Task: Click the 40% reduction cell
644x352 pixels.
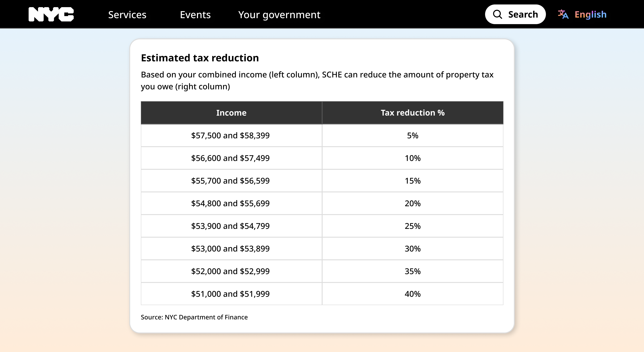Action: [x=412, y=294]
